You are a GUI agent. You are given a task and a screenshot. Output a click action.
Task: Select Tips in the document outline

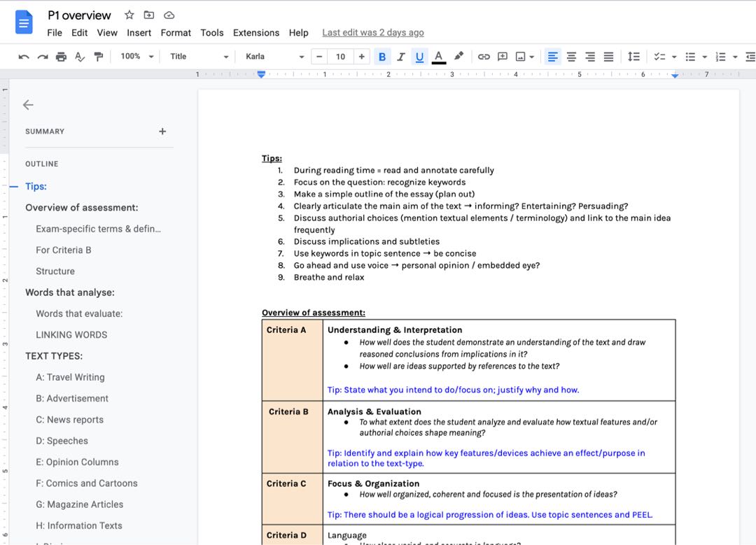click(x=36, y=186)
